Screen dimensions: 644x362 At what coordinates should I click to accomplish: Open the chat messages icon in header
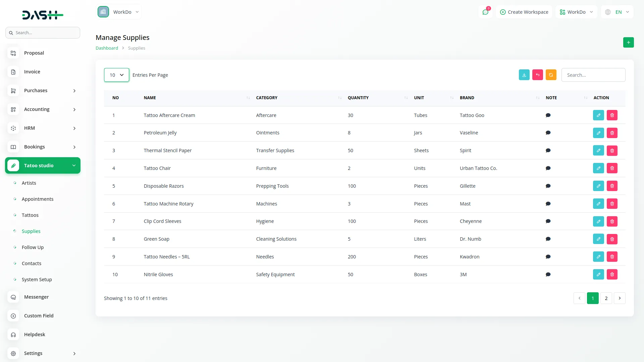click(485, 12)
